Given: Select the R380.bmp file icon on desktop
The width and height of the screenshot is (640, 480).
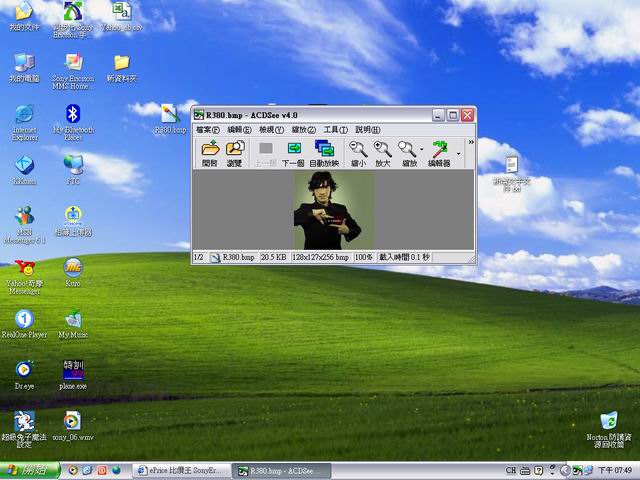Looking at the screenshot, I should tap(170, 119).
